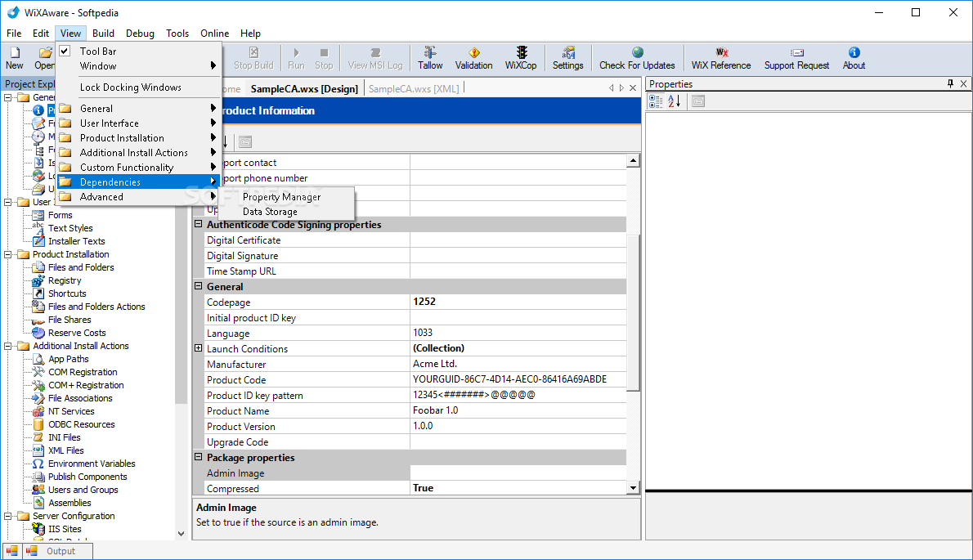Screen dimensions: 973x560
Task: Collapse the Authenticode Code Signing properties section
Action: pyautogui.click(x=198, y=225)
